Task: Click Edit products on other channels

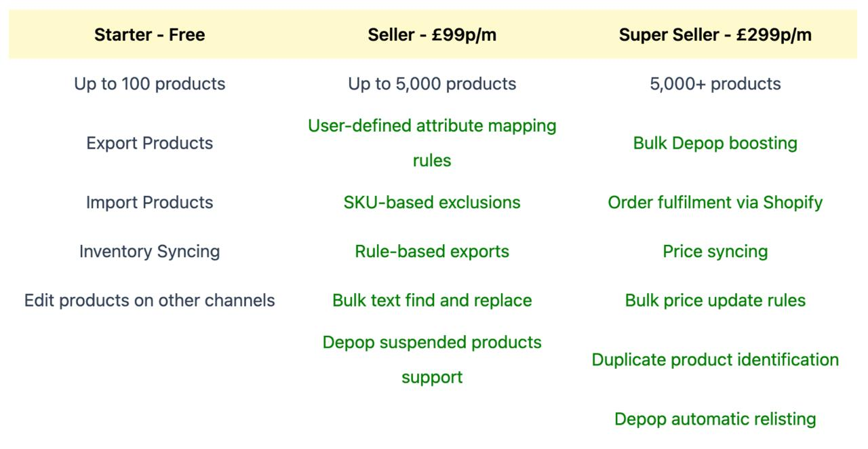Action: coord(149,300)
